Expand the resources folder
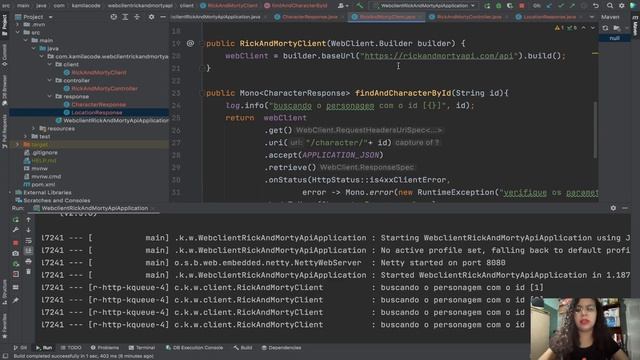The height and width of the screenshot is (360, 640). 34,129
